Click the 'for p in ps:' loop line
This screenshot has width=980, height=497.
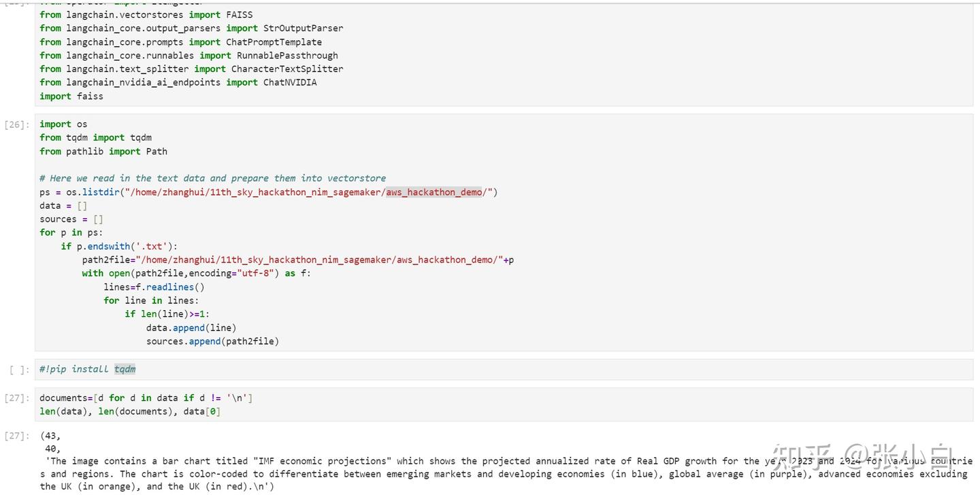click(x=71, y=233)
